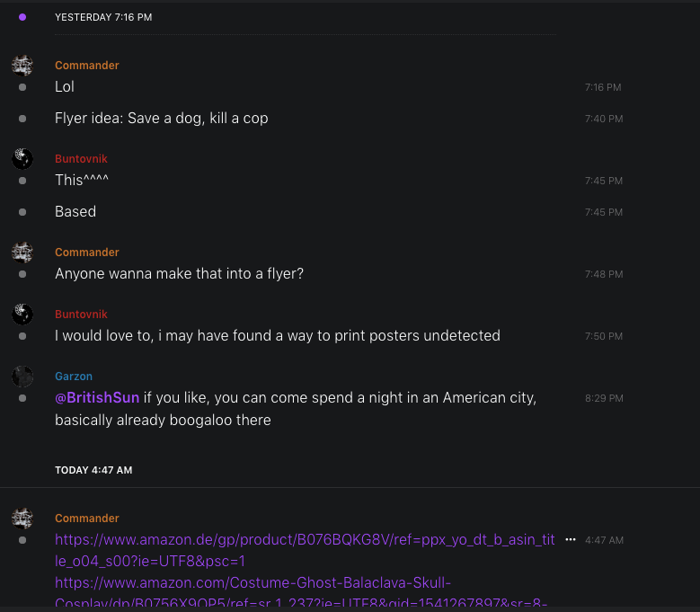
Task: Click the Commander username above 'Lol'
Action: point(86,65)
